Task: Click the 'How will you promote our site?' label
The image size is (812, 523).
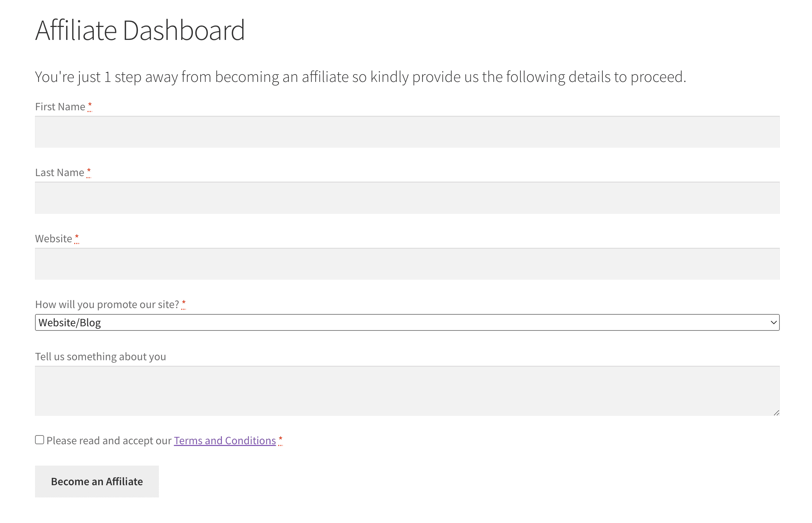Action: [107, 305]
